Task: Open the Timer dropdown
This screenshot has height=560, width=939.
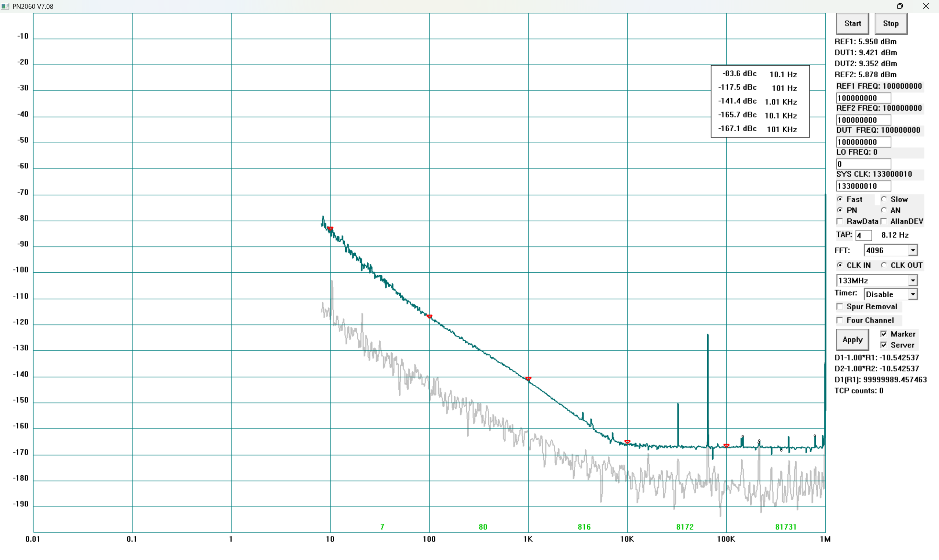Action: tap(913, 294)
